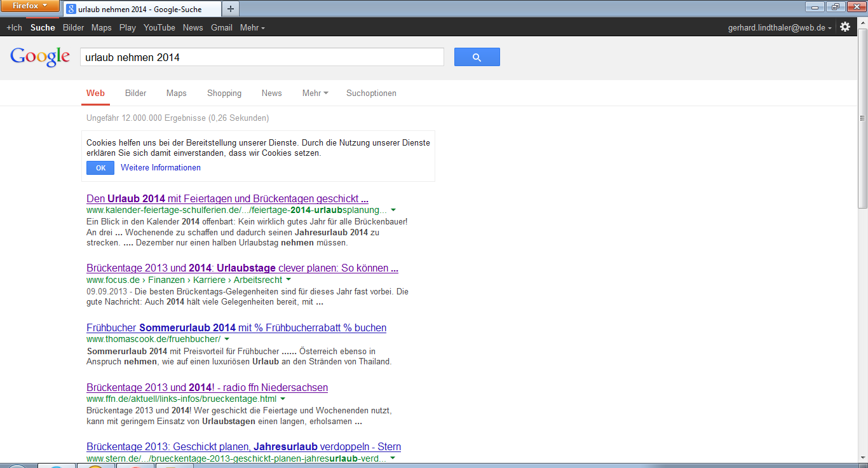
Task: Open Frühbucher Sommerurlaub 2014 result
Action: [236, 328]
